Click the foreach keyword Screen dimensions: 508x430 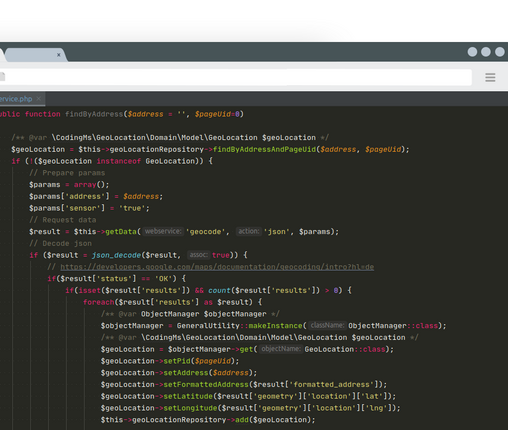[99, 302]
